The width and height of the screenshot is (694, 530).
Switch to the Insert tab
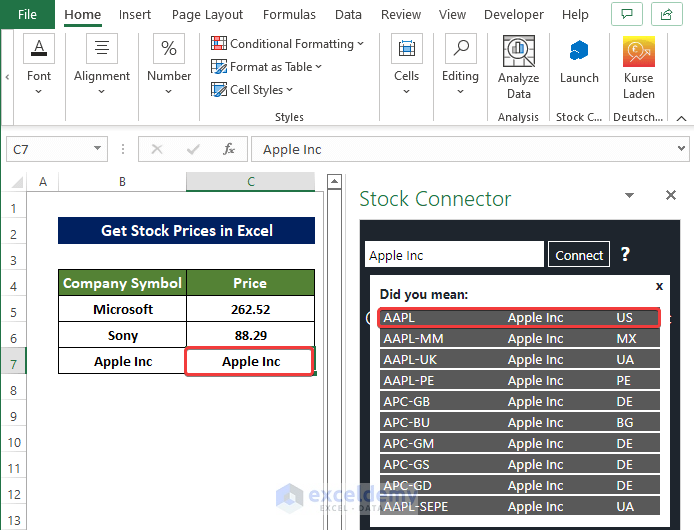click(135, 15)
